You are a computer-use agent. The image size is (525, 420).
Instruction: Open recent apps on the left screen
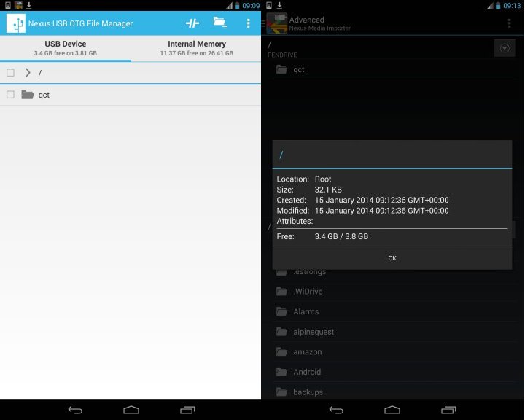187,410
